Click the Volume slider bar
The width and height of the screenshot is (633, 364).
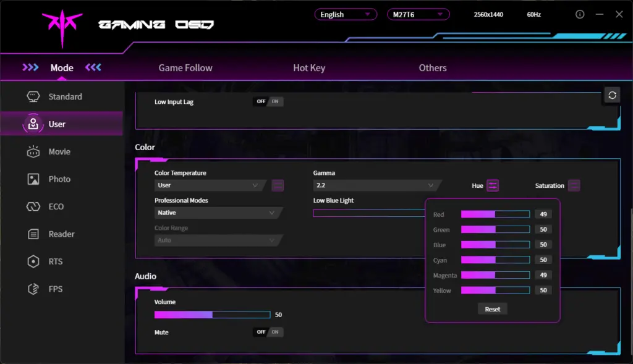[212, 315]
